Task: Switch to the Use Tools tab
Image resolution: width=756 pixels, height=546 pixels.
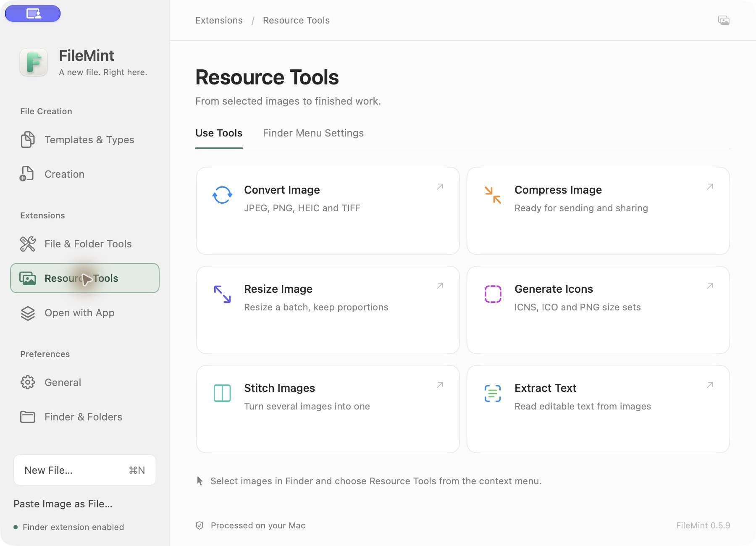Action: pyautogui.click(x=219, y=133)
